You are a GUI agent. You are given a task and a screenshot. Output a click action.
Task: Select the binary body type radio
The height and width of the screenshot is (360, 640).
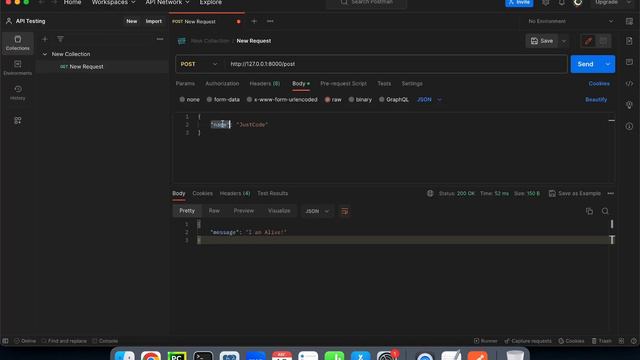(x=351, y=100)
